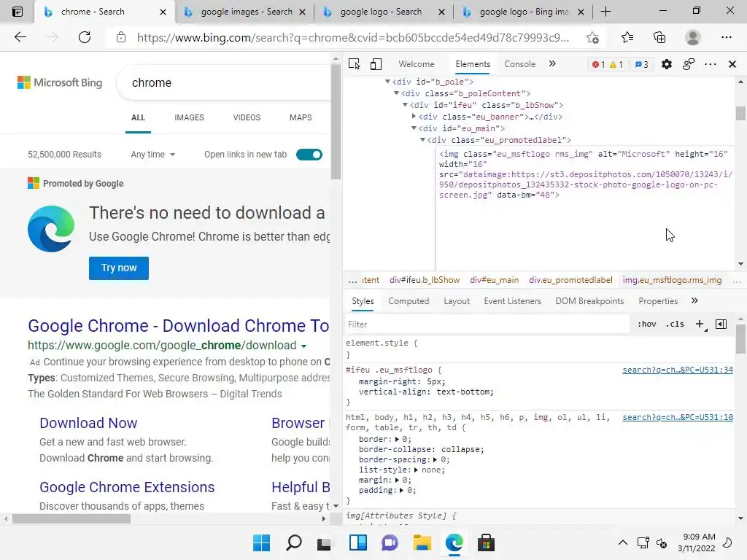Open Google Chrome - Download Chrome link
Image resolution: width=747 pixels, height=560 pixels.
[179, 326]
